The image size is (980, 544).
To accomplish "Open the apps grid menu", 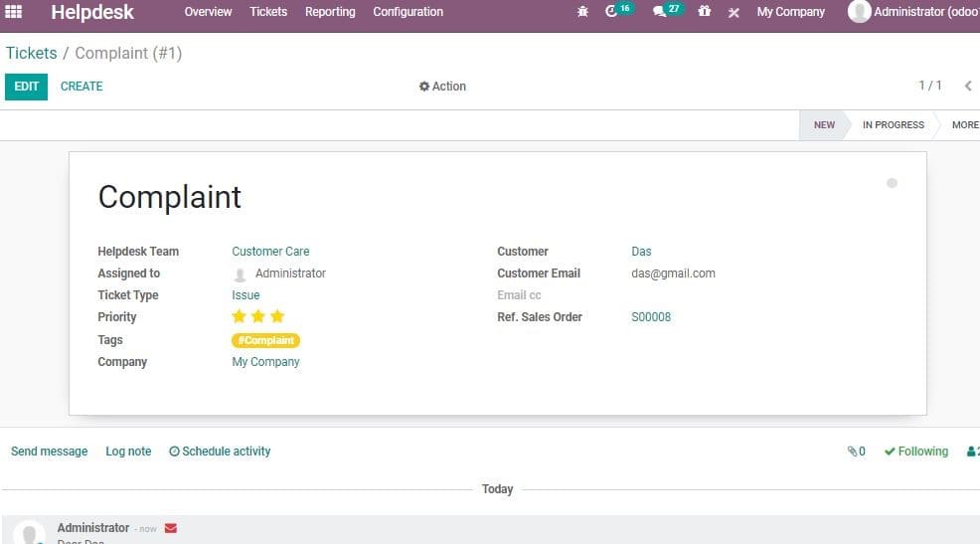I will point(14,12).
